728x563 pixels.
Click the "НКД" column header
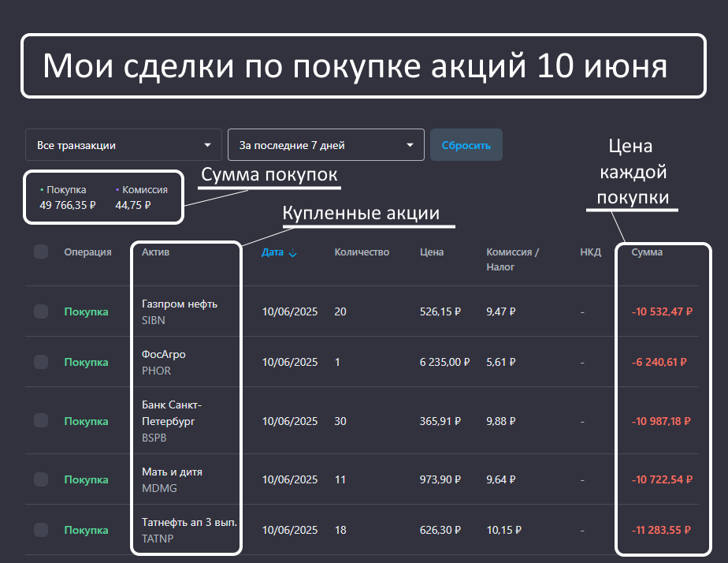click(591, 252)
